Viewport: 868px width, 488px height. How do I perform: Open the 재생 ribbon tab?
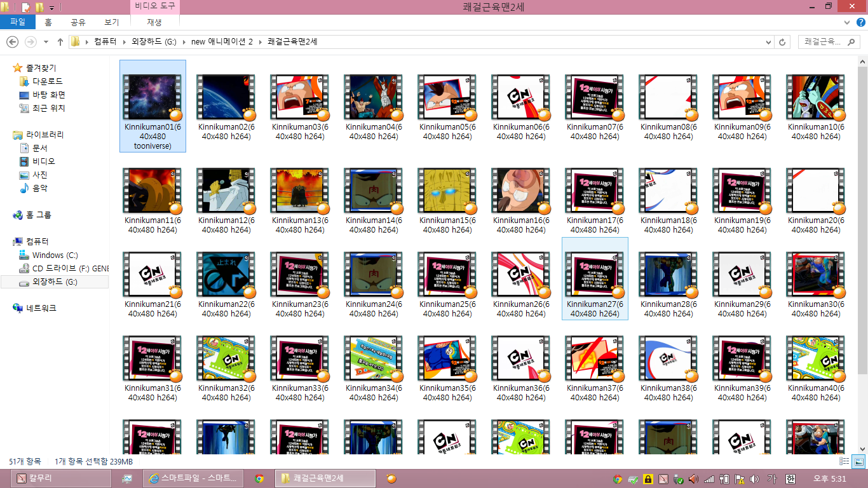coord(154,22)
